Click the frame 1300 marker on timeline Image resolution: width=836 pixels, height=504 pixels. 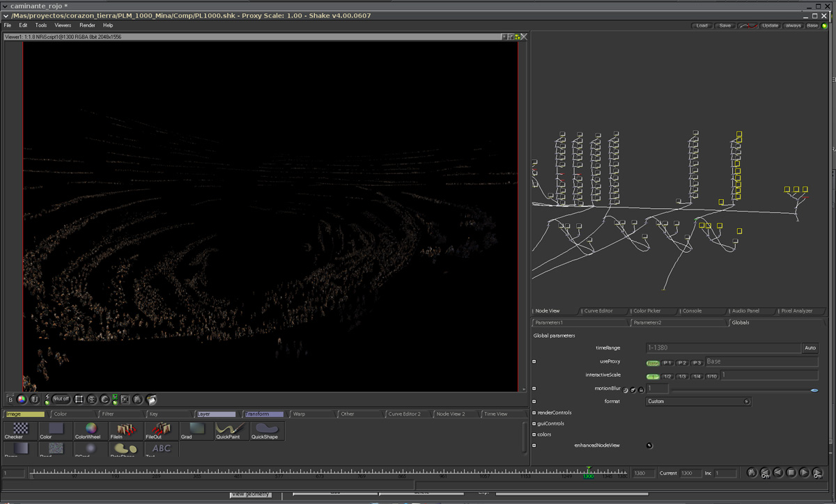click(589, 474)
